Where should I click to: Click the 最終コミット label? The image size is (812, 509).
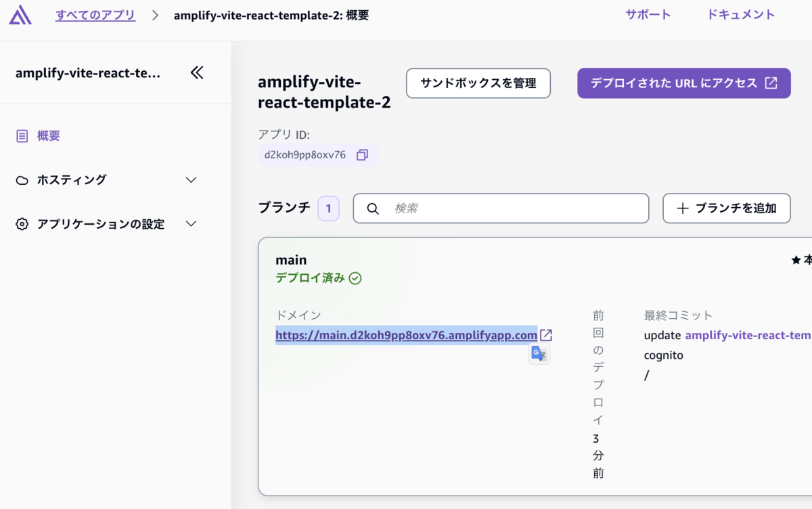[679, 315]
